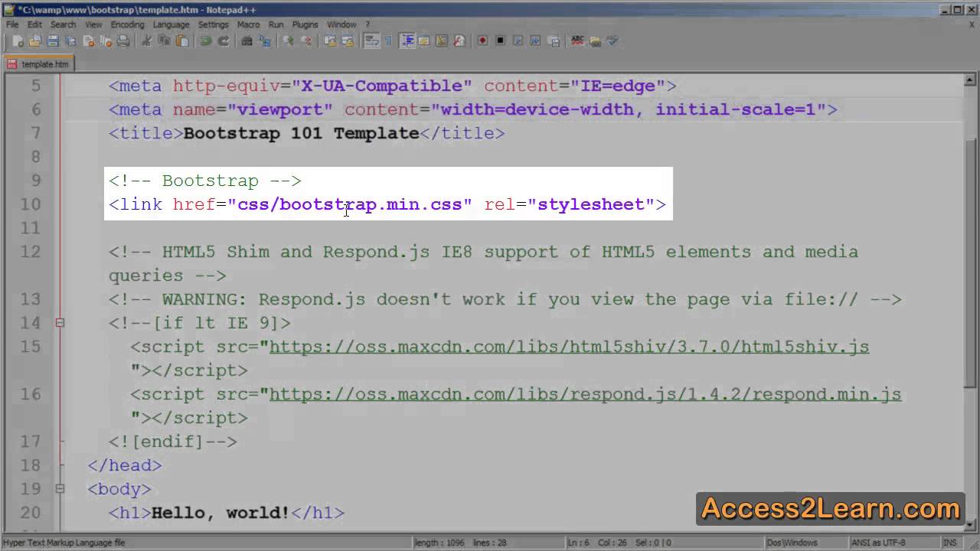Undo the last edit via toolbar
Screen dimensions: 980x551
(x=205, y=41)
